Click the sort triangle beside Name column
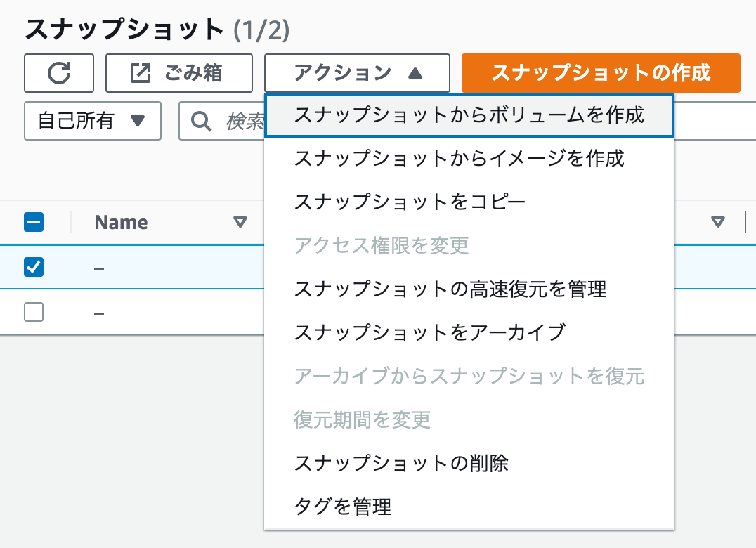 [x=240, y=222]
